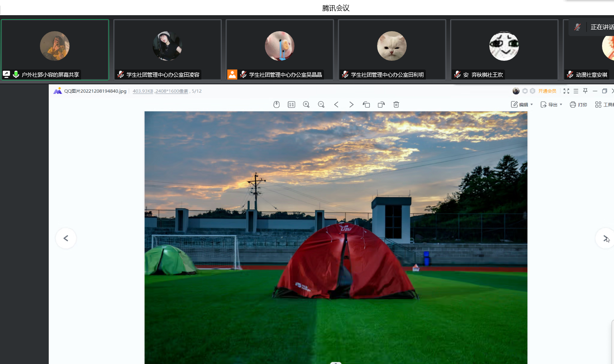Image resolution: width=614 pixels, height=364 pixels.
Task: Click the muted mic on 田利明's tile
Action: pos(345,74)
